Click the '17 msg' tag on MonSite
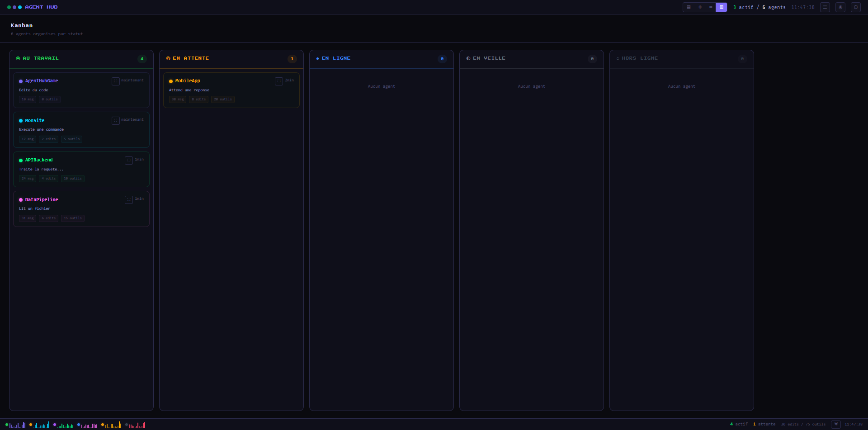The width and height of the screenshot is (868, 430). [28, 139]
